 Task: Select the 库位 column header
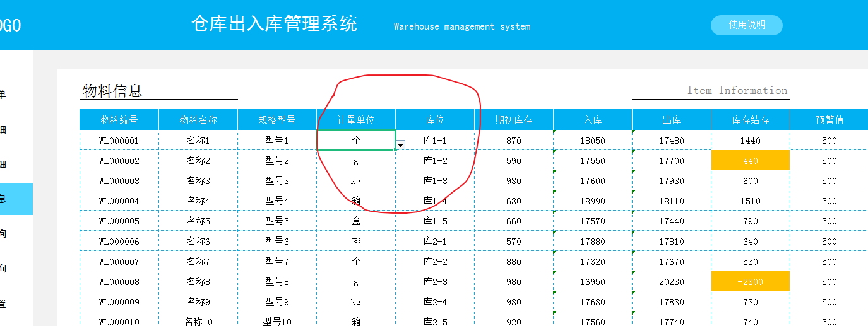pyautogui.click(x=435, y=120)
